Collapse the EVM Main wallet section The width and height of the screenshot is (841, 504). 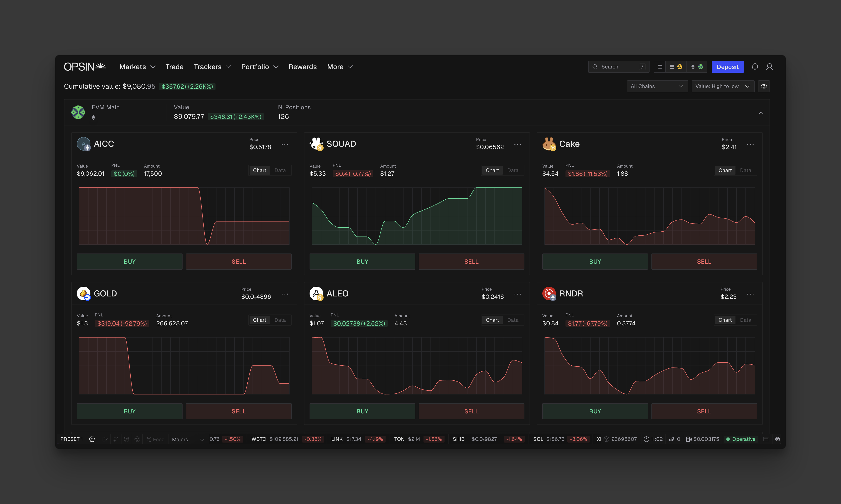(761, 113)
